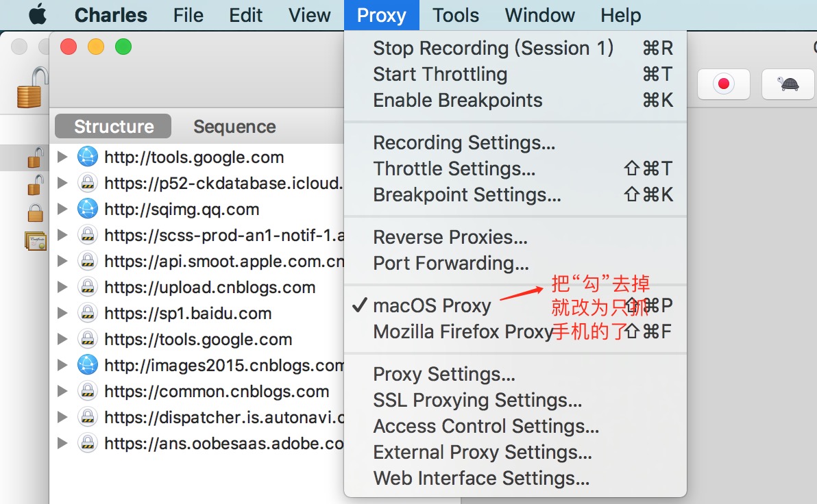
Task: Choose Stop Recording (Session 1)
Action: [515, 48]
